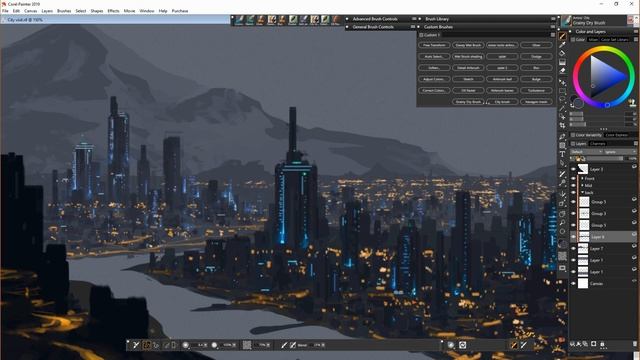Select the Layer 8 row thumbnail

[584, 237]
